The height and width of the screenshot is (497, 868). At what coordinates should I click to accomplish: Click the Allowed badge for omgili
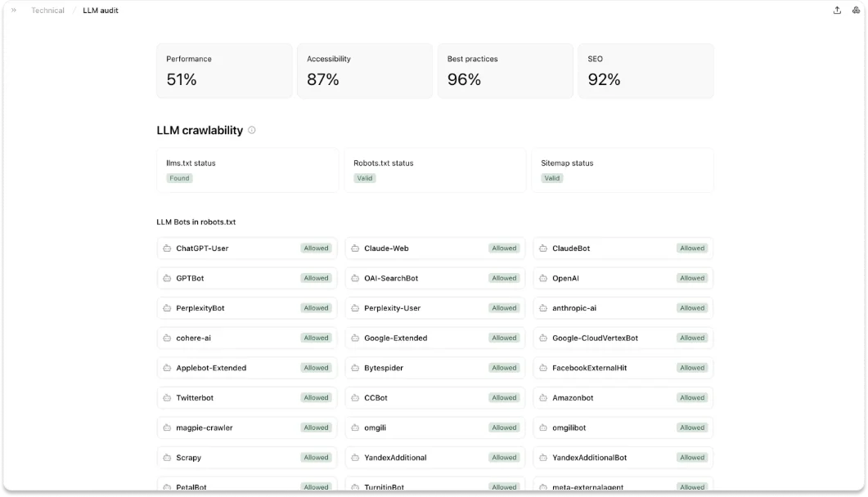(504, 428)
